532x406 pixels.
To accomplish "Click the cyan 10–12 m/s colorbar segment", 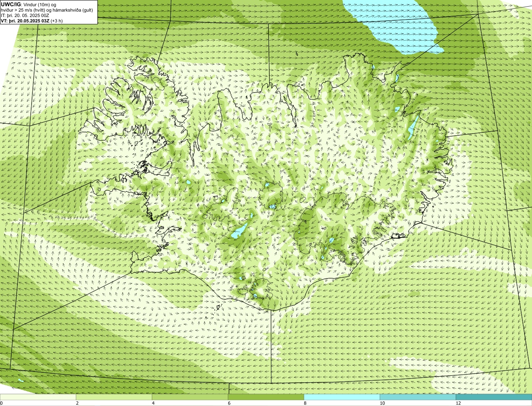I will click(418, 397).
